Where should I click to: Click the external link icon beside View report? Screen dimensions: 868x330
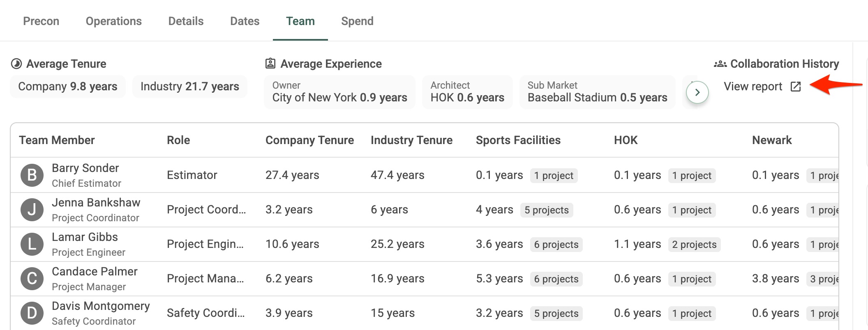[796, 87]
